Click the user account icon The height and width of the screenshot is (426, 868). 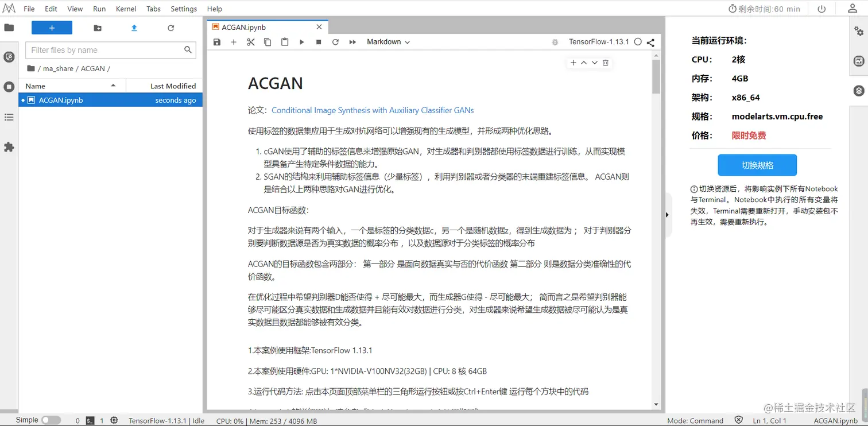[x=853, y=9]
